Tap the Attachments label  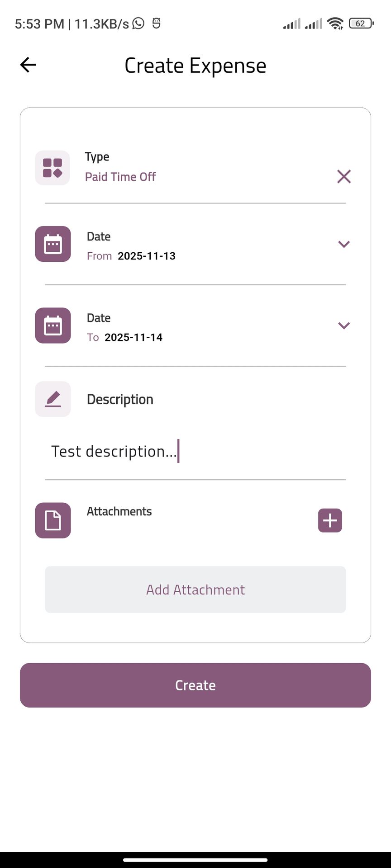(119, 511)
